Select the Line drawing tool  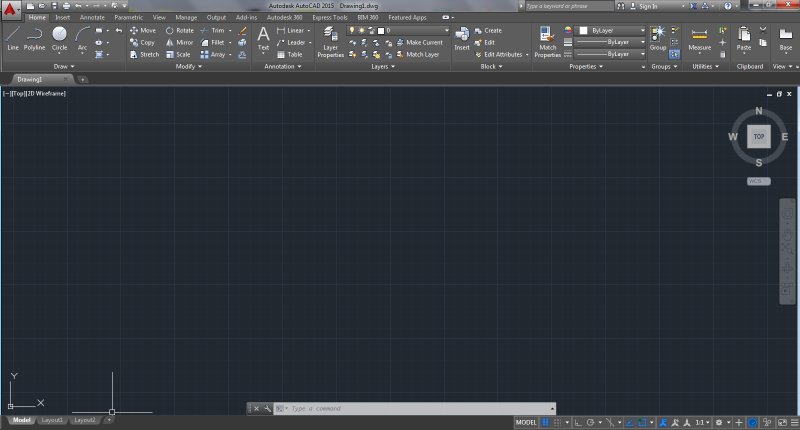[x=13, y=38]
